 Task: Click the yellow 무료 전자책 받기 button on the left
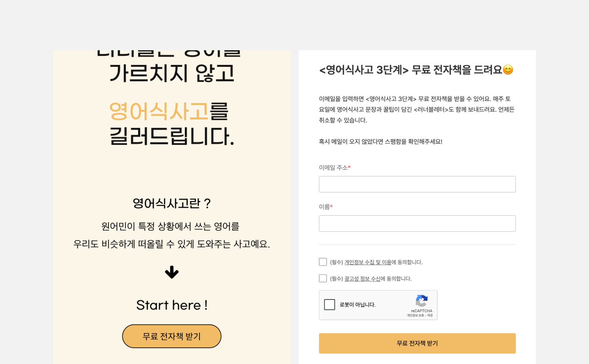click(172, 336)
